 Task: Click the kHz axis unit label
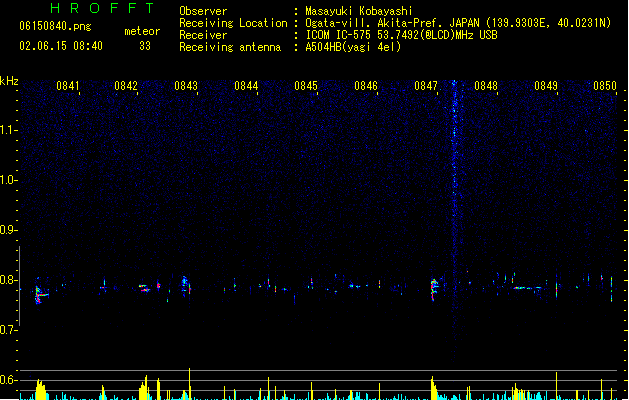point(9,81)
